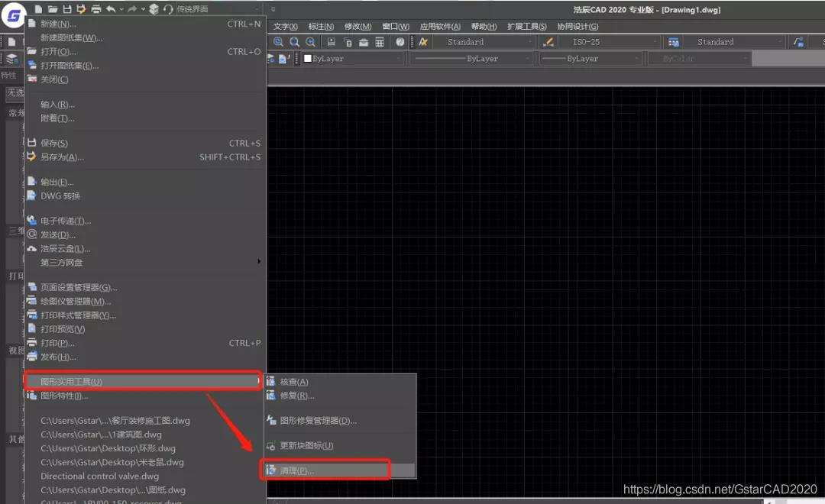Click the middle zoom magnifier icon in toolbar
The height and width of the screenshot is (504, 825).
[295, 42]
